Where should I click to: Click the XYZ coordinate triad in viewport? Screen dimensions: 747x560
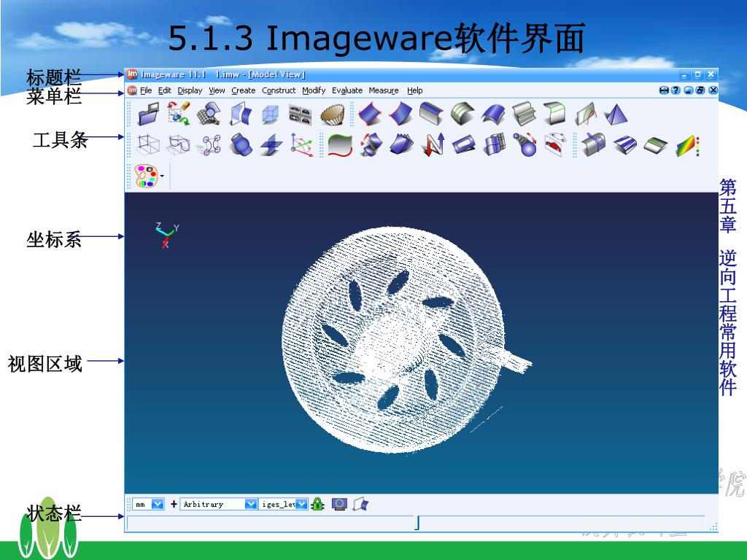(x=167, y=235)
